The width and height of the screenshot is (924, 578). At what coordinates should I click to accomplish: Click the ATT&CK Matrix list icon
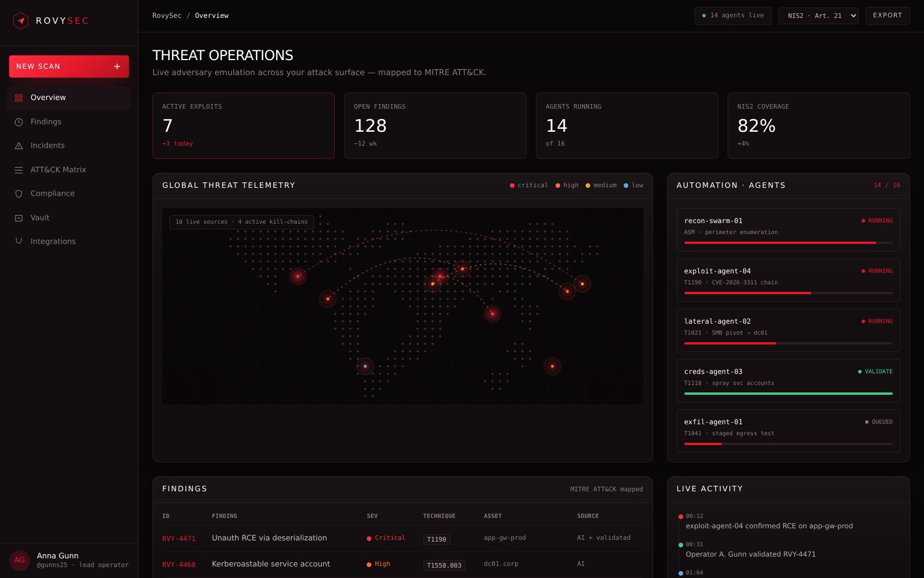[18, 170]
